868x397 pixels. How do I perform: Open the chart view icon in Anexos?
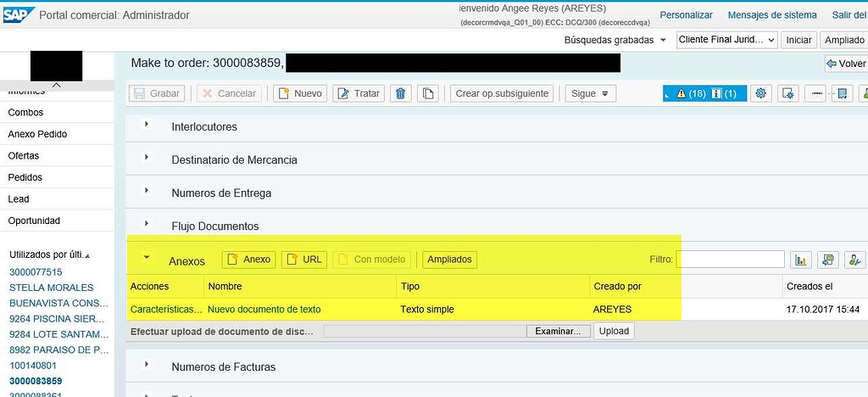(800, 260)
